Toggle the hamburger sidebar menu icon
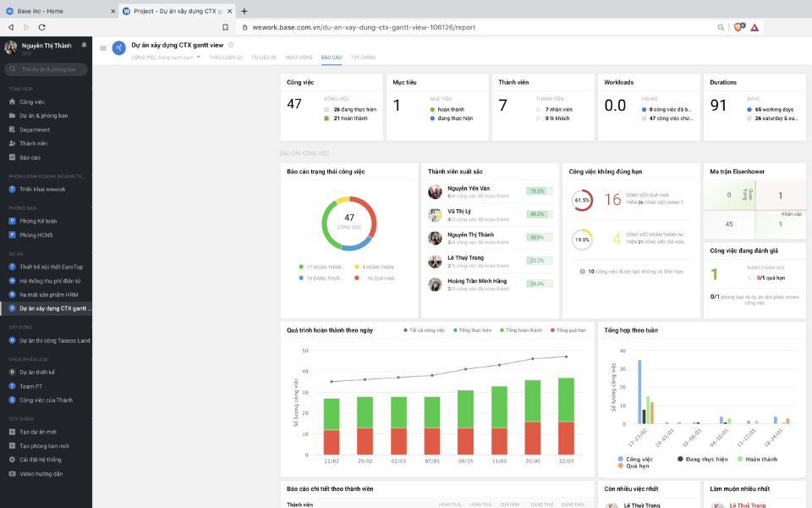 click(103, 48)
